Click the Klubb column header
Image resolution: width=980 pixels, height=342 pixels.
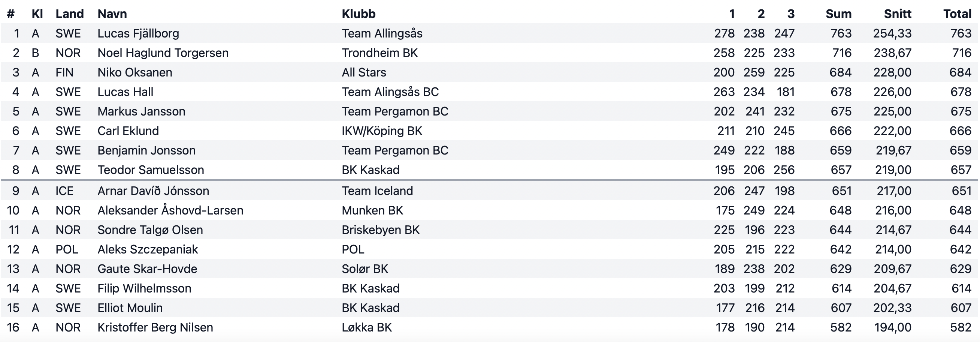(x=359, y=14)
